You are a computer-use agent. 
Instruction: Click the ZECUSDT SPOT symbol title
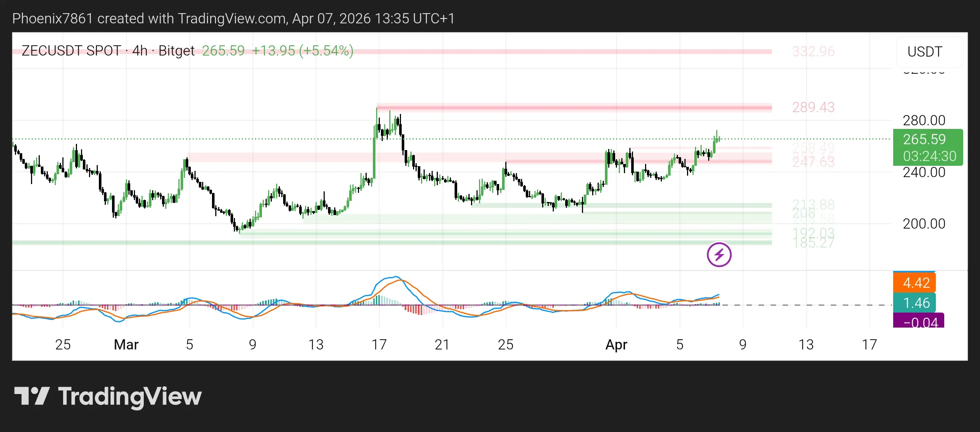[71, 51]
